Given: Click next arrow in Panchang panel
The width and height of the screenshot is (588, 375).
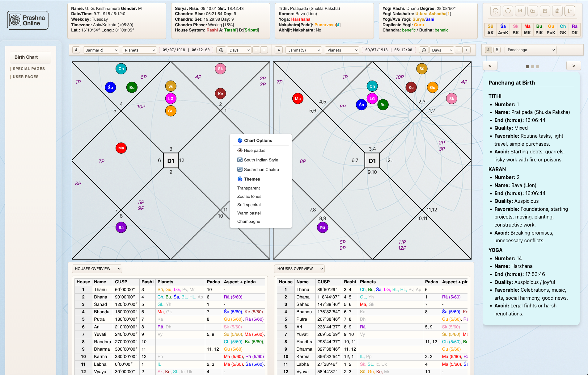Looking at the screenshot, I should [573, 66].
